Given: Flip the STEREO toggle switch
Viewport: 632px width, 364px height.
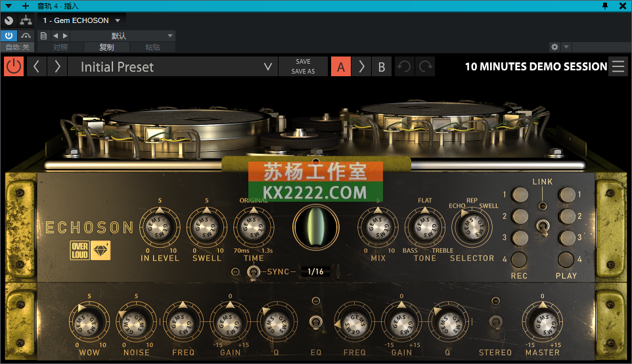Looking at the screenshot, I should pos(495,323).
